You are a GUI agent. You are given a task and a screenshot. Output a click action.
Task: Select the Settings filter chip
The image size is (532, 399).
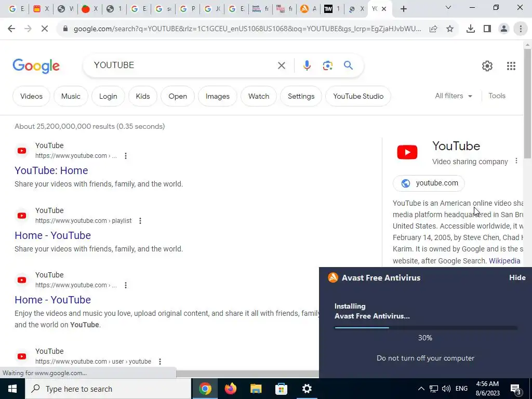pyautogui.click(x=301, y=96)
